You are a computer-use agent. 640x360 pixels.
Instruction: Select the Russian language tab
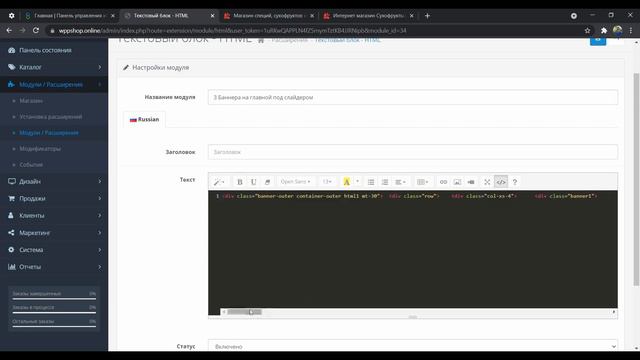(x=144, y=119)
